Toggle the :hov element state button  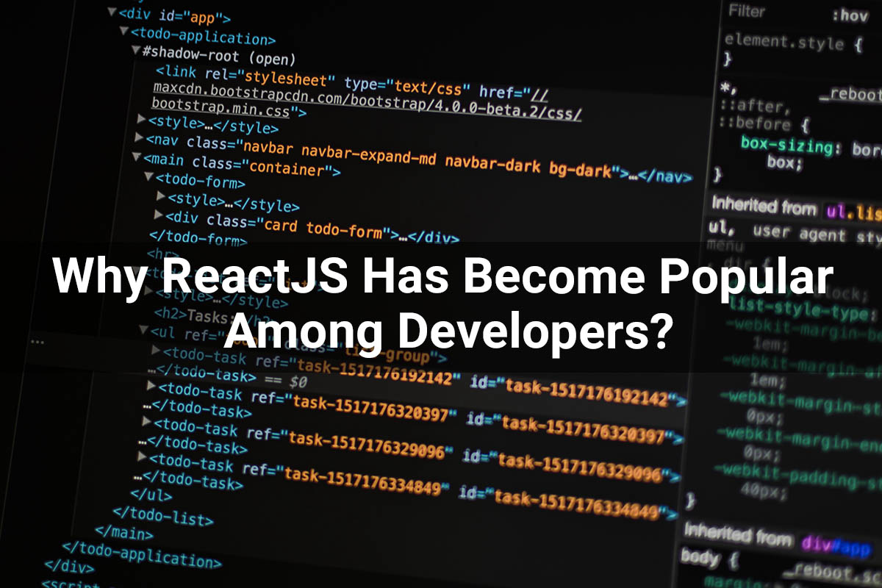(850, 16)
